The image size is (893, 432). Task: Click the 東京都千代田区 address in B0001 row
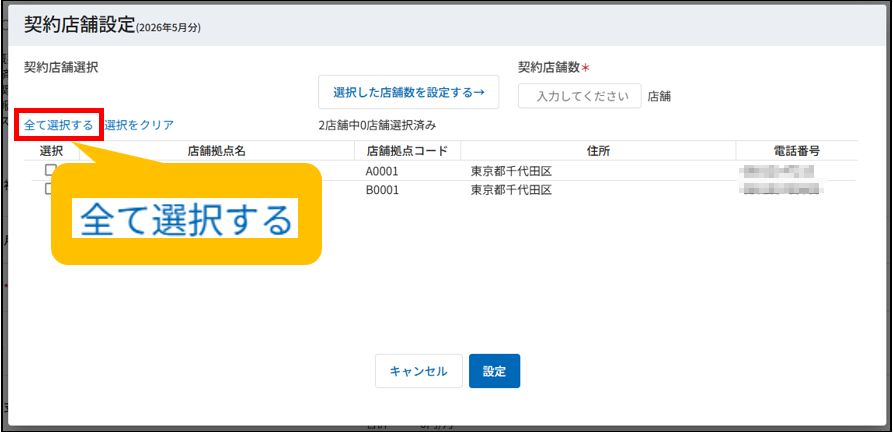coord(512,189)
